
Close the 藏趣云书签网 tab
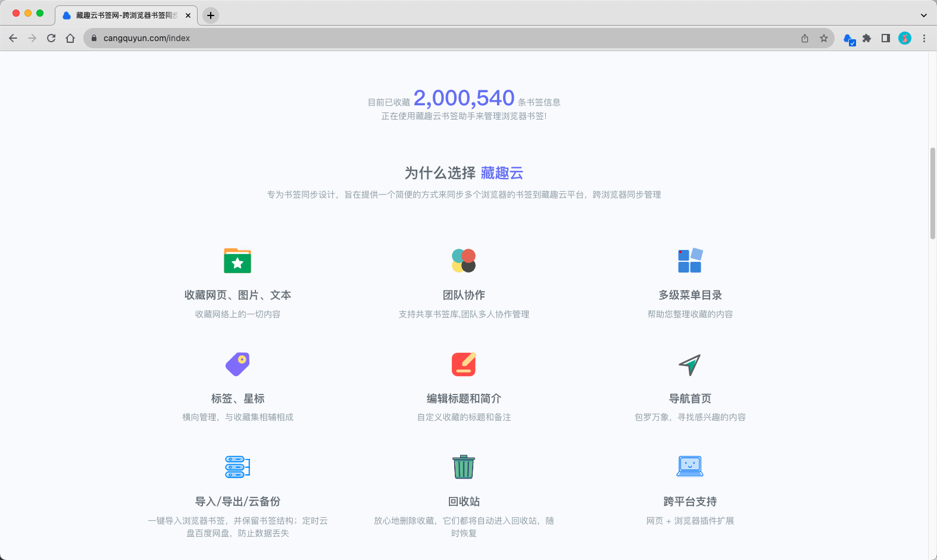point(188,15)
